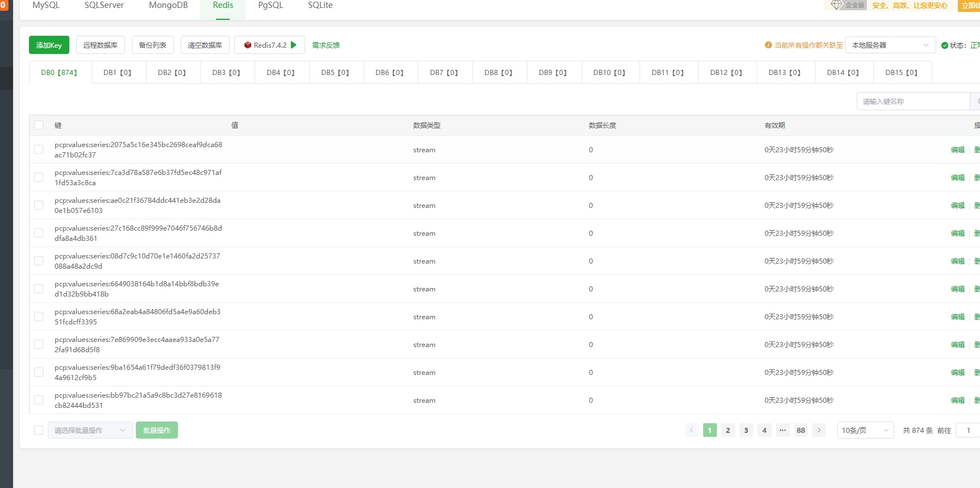980x488 pixels.
Task: Click the orange info icon before the warning text
Action: (769, 45)
